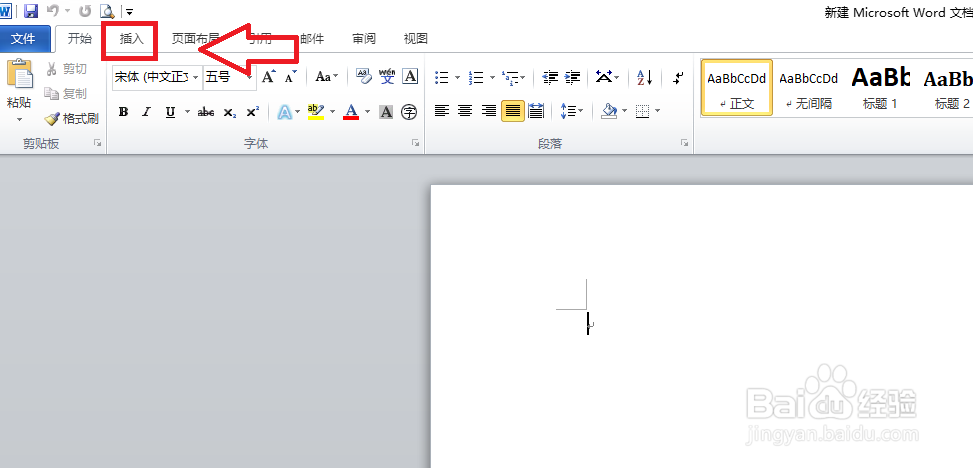
Task: Toggle Underline formatting
Action: pos(170,112)
